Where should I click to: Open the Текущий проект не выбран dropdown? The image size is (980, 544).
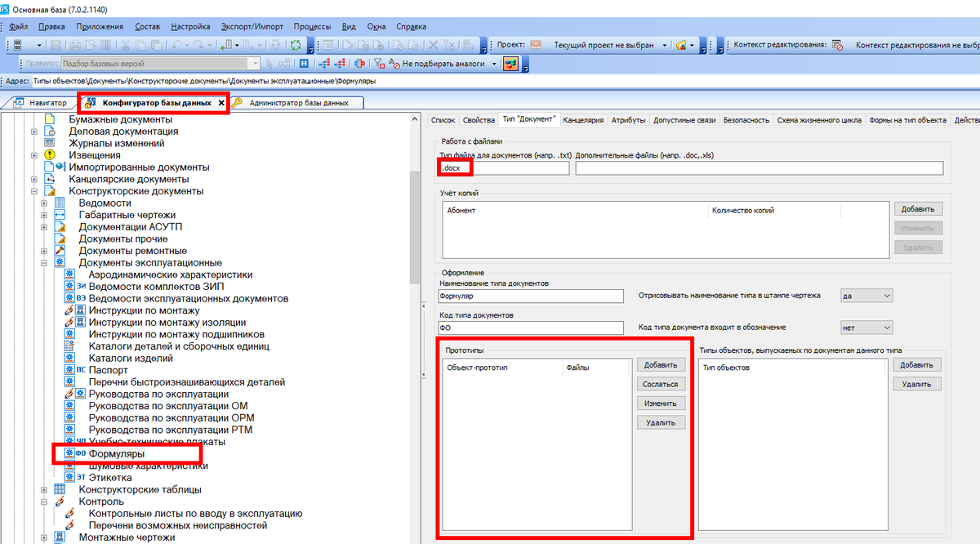pos(665,45)
